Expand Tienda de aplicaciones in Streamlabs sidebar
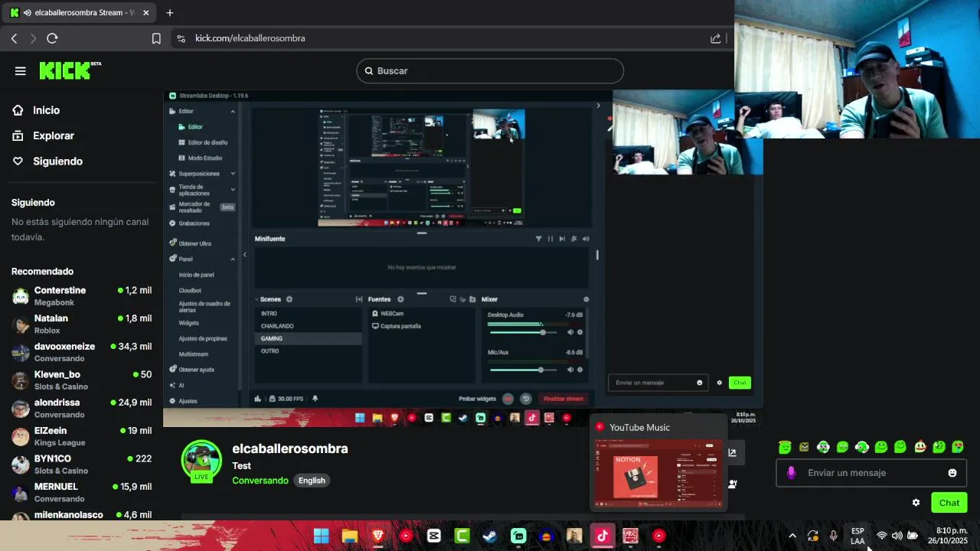 click(233, 190)
